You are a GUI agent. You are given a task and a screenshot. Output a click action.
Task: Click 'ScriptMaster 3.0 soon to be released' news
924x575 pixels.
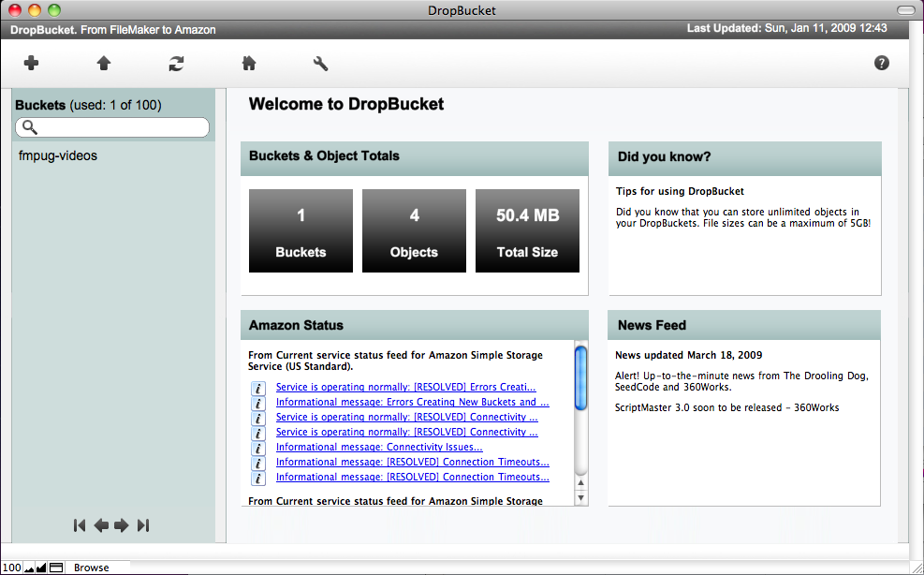(727, 407)
